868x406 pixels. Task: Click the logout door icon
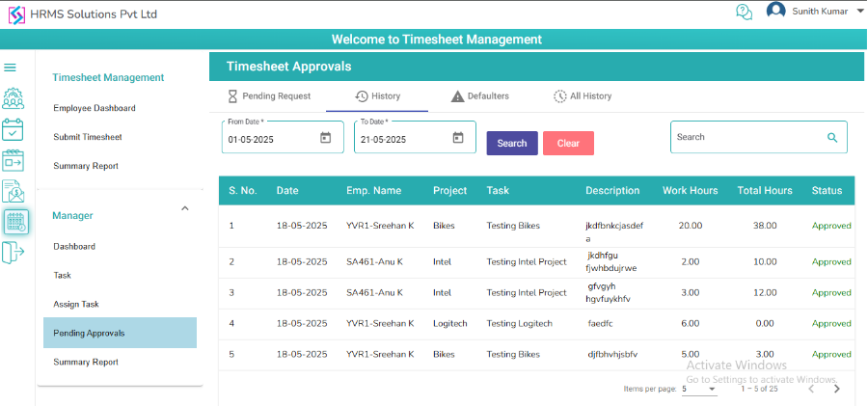coord(14,253)
